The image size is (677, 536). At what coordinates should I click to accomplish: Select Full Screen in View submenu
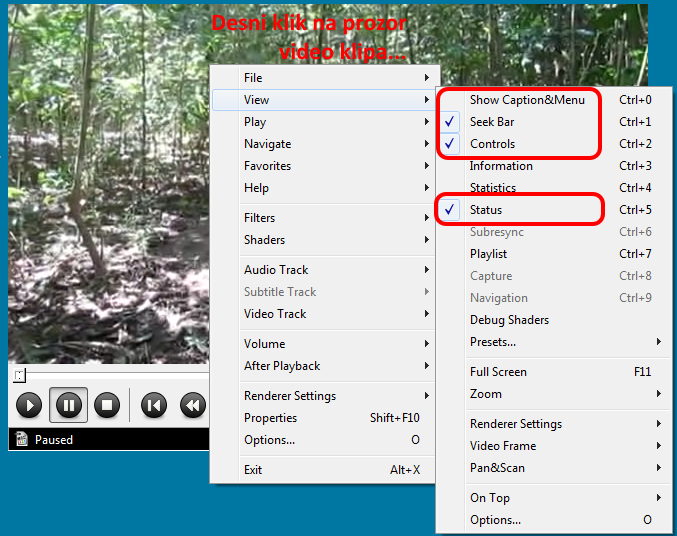pos(554,372)
